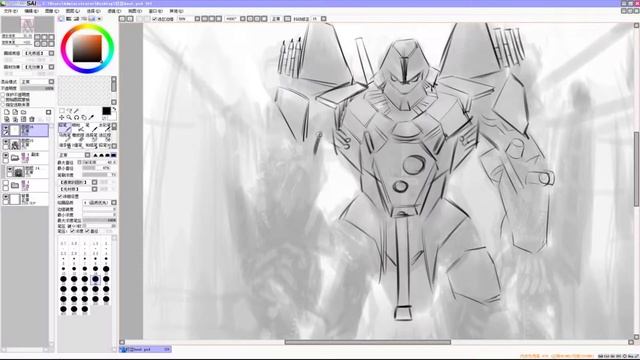Click the navigator preview thumbnail

28,25
